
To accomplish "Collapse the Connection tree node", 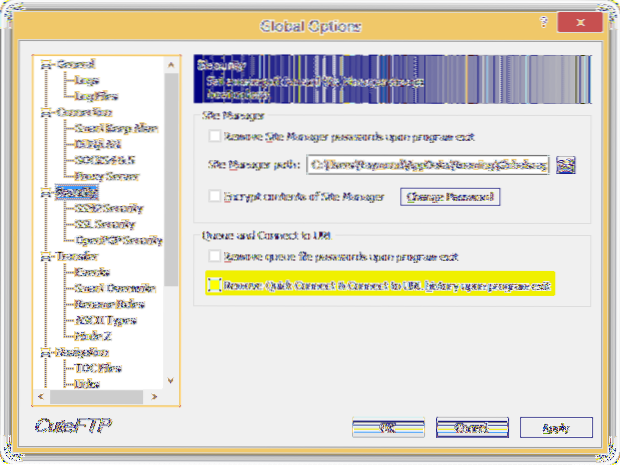I will pyautogui.click(x=44, y=114).
